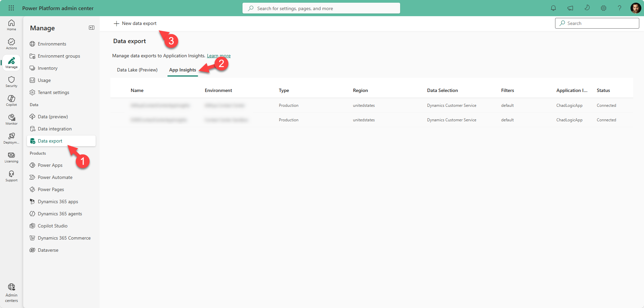Open Monitor in left rail
The width and height of the screenshot is (644, 308).
click(11, 119)
